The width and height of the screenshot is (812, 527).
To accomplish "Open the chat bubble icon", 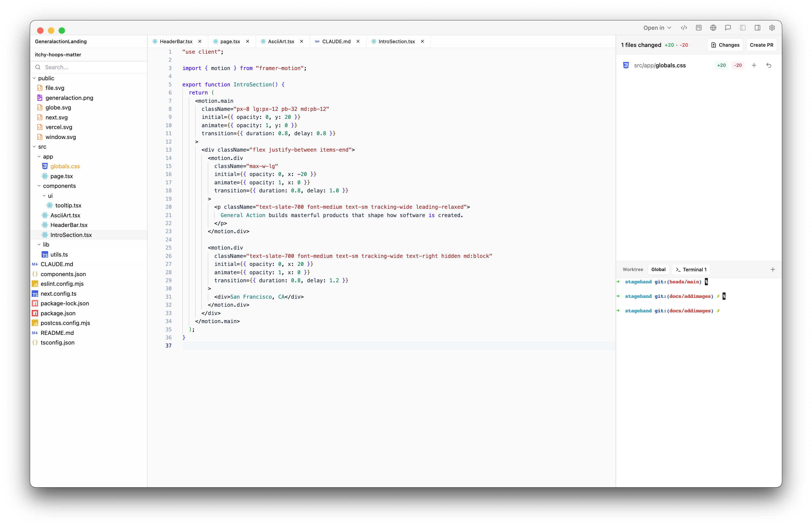I will point(728,28).
